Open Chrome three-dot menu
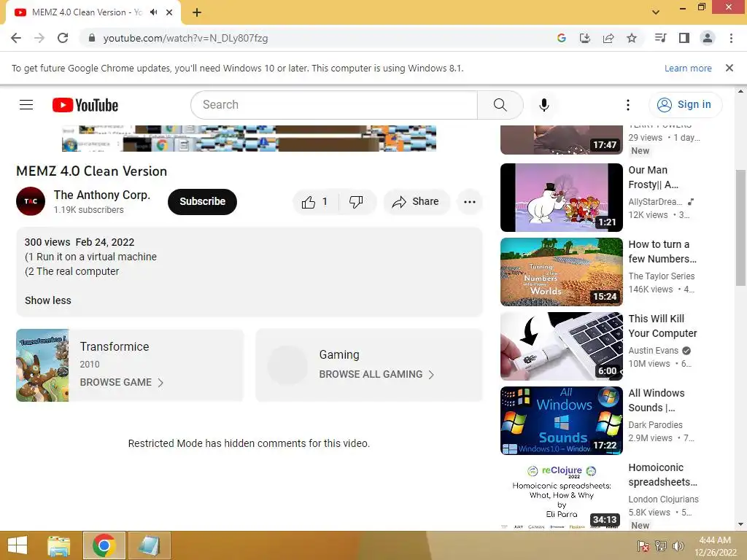This screenshot has width=747, height=560. tap(731, 38)
